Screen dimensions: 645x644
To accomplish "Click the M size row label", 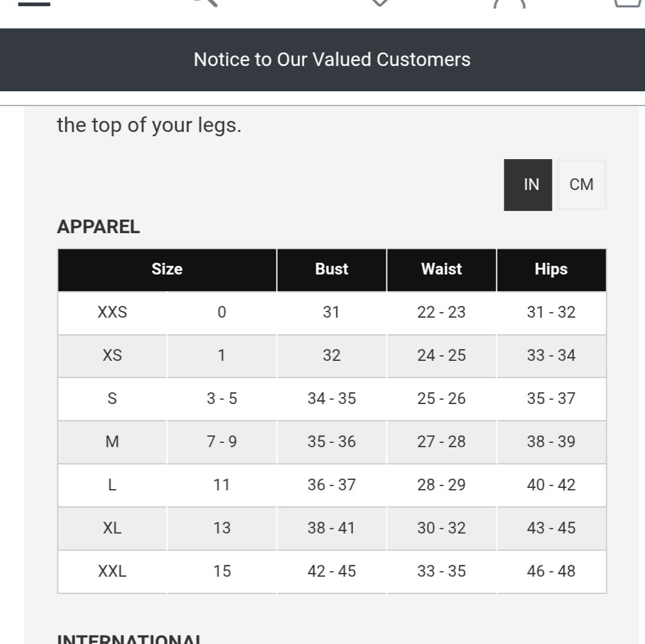I will coord(112,442).
